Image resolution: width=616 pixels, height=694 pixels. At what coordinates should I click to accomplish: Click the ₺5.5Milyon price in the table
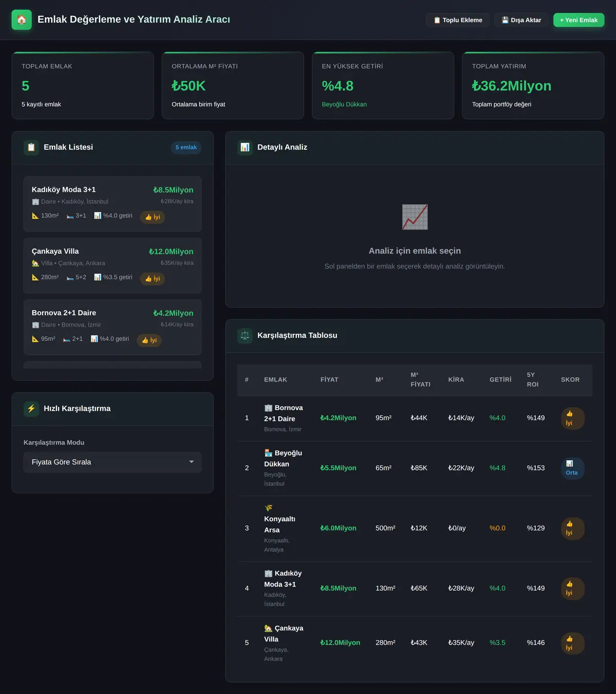coord(338,468)
